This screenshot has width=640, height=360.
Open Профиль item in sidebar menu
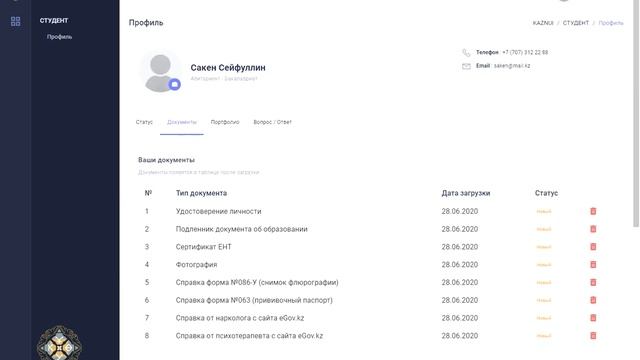59,37
